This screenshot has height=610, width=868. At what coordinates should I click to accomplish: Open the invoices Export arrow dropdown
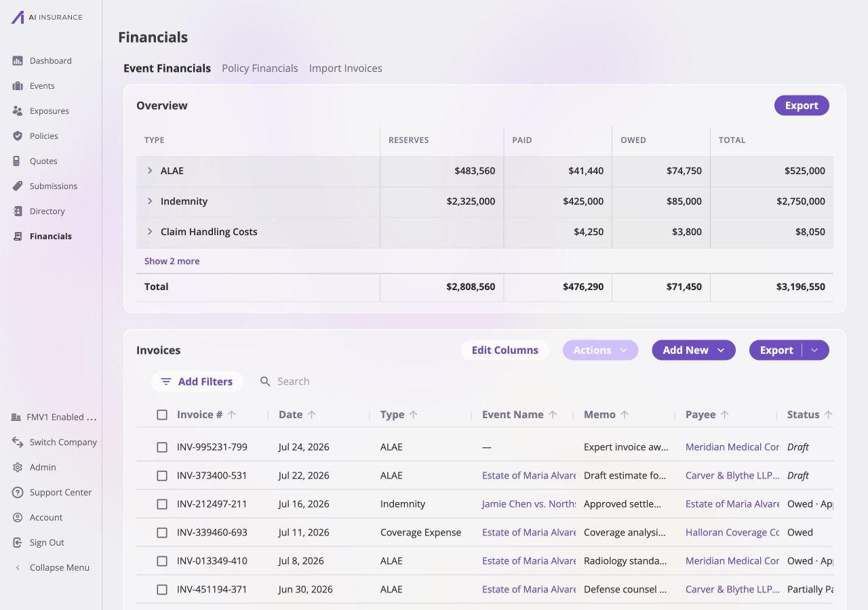[815, 350]
